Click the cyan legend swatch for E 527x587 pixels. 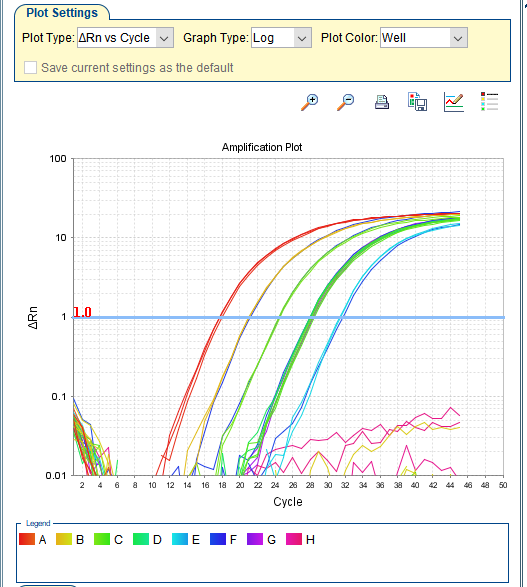coord(180,539)
